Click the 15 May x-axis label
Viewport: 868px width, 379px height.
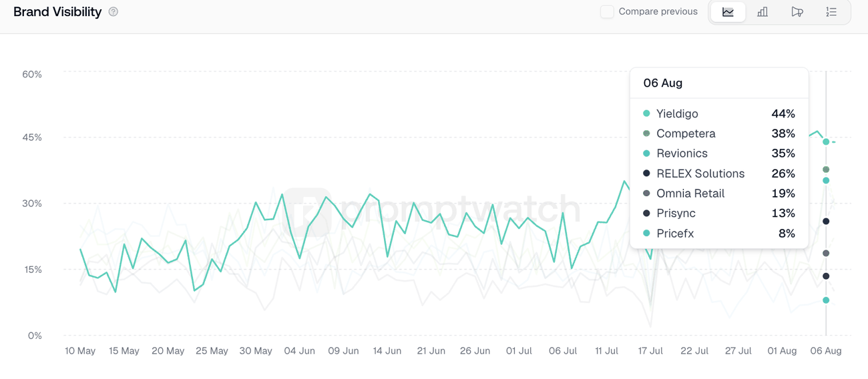[x=124, y=351]
